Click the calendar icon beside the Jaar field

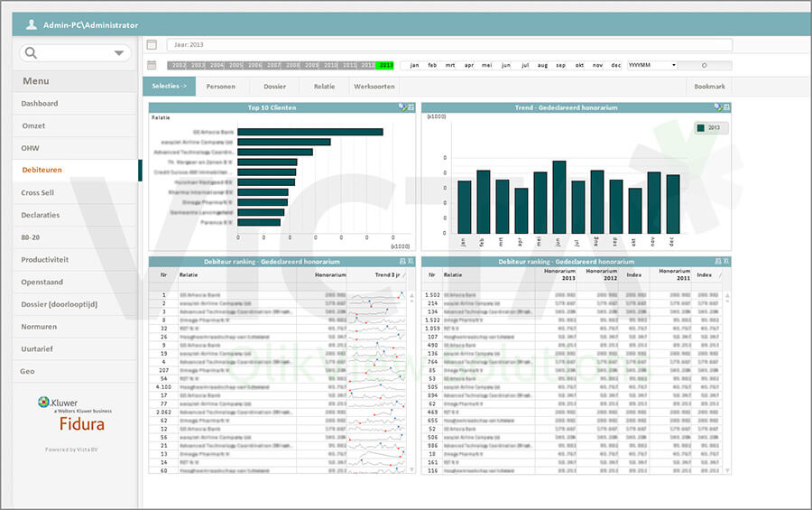pyautogui.click(x=152, y=44)
